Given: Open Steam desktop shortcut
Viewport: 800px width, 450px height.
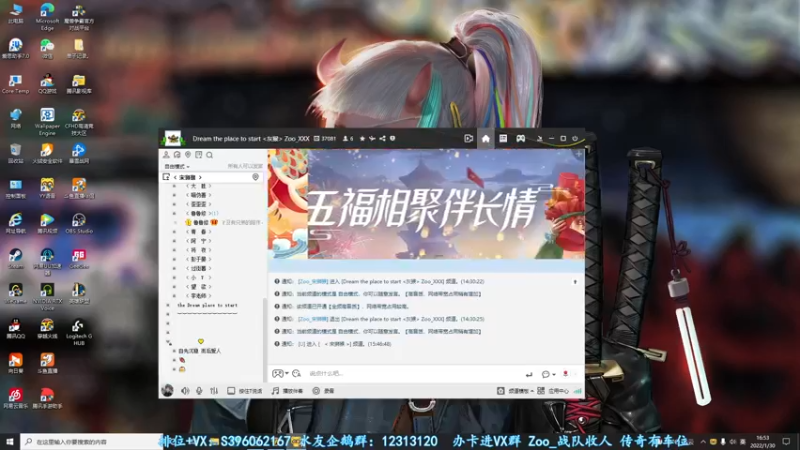Looking at the screenshot, I should (15, 259).
